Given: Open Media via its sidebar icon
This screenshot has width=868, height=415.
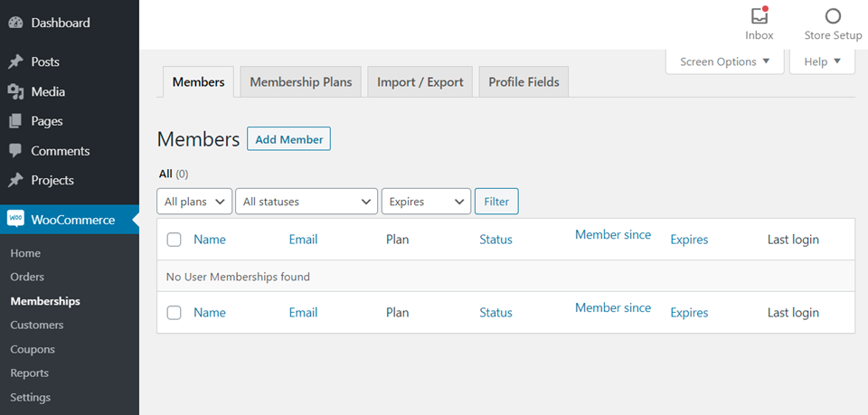Looking at the screenshot, I should [x=15, y=91].
